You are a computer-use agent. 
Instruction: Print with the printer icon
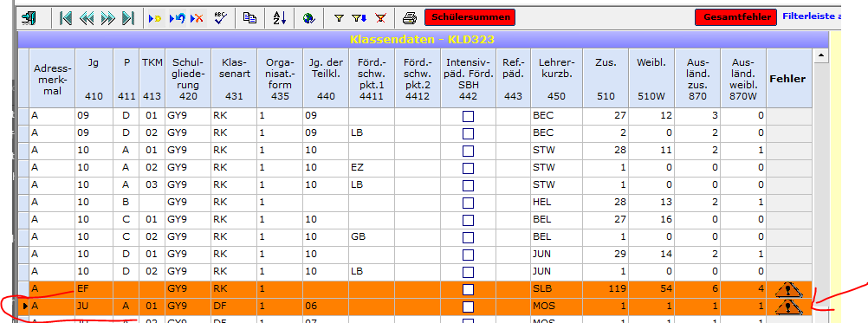point(409,17)
